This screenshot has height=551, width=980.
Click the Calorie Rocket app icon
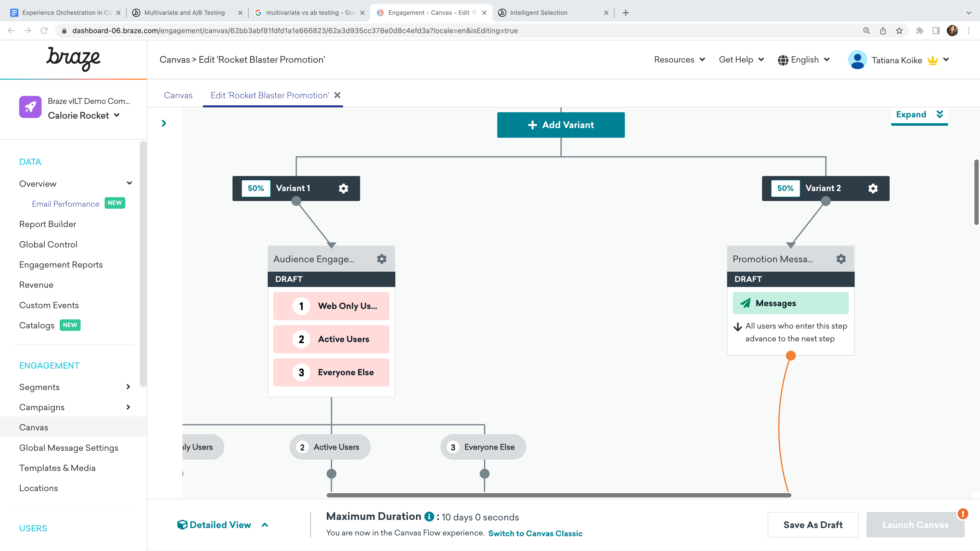pyautogui.click(x=30, y=107)
